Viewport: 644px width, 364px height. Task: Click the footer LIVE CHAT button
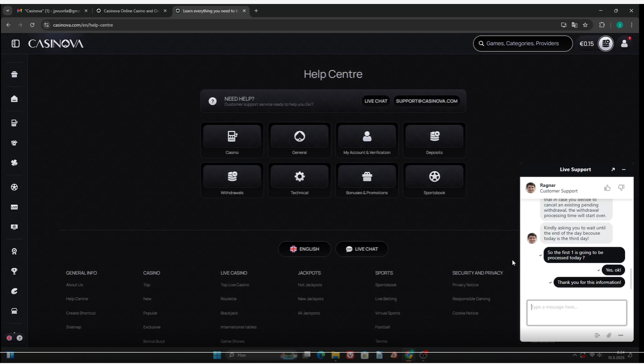362,249
